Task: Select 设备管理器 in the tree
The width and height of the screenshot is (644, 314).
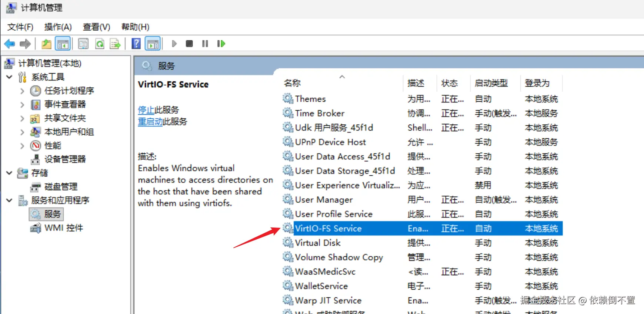Action: pyautogui.click(x=65, y=159)
